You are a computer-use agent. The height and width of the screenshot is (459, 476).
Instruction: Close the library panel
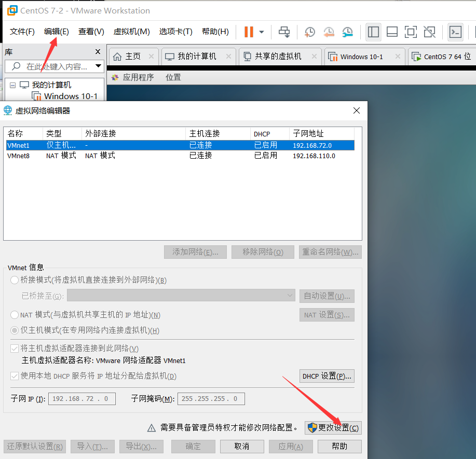[98, 51]
